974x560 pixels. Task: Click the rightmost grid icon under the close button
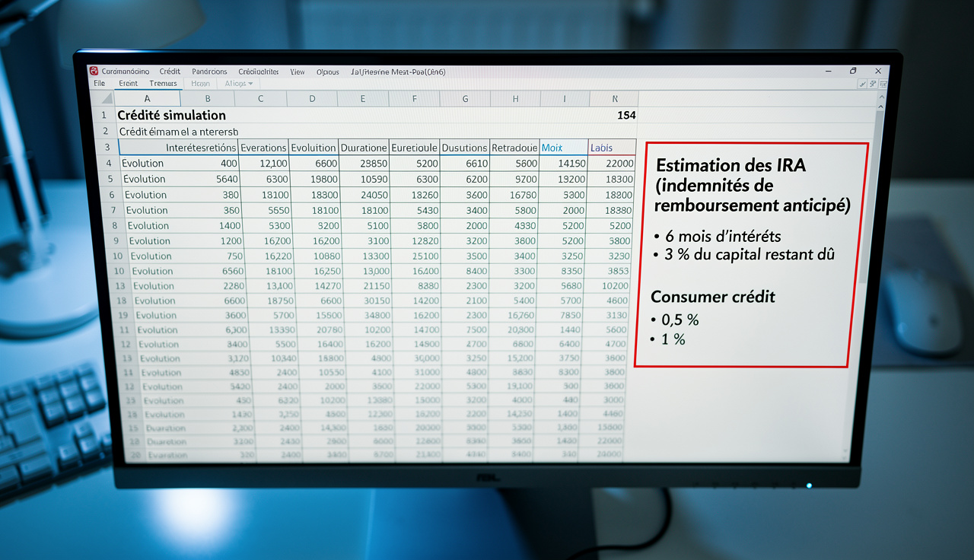(x=883, y=84)
